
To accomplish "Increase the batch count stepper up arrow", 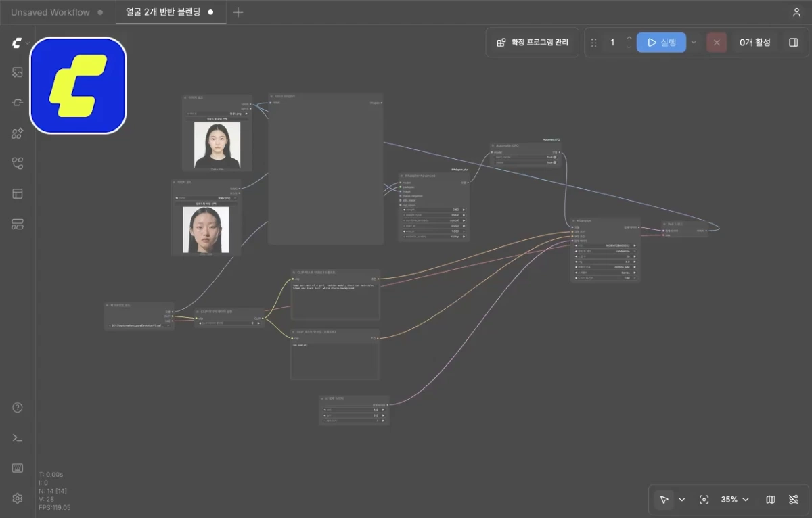I will [629, 38].
